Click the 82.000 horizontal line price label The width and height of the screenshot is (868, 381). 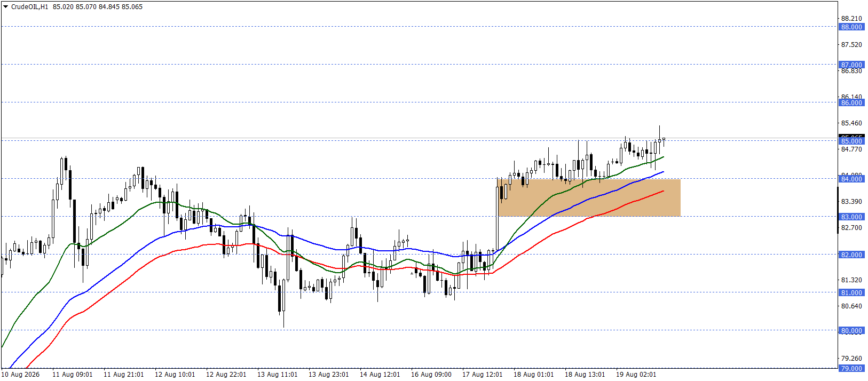click(851, 255)
